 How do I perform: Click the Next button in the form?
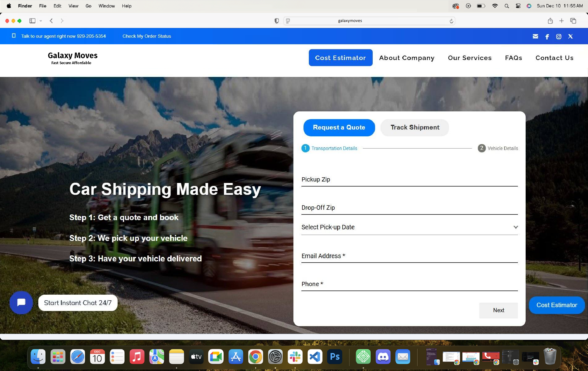point(498,310)
